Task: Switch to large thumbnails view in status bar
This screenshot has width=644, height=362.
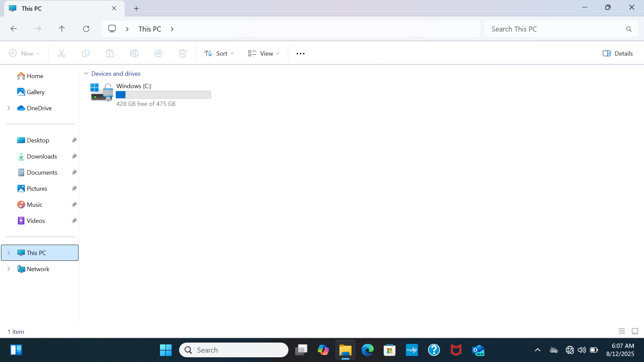Action: (635, 331)
